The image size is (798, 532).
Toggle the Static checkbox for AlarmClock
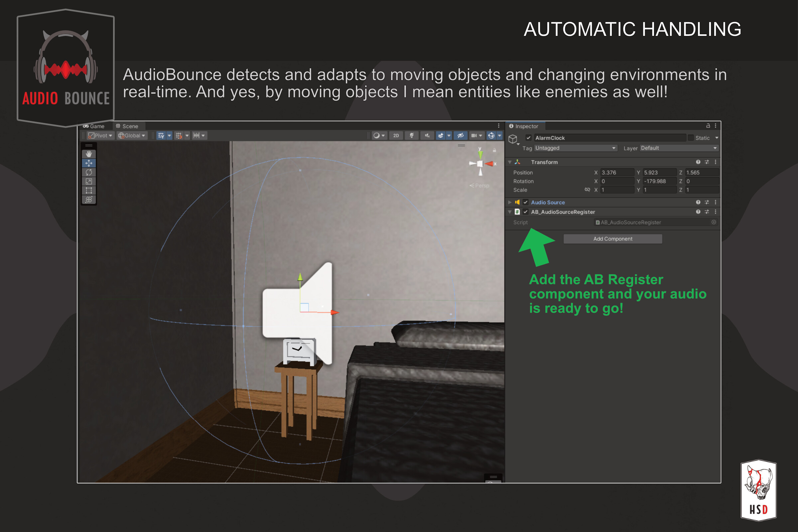(x=691, y=138)
